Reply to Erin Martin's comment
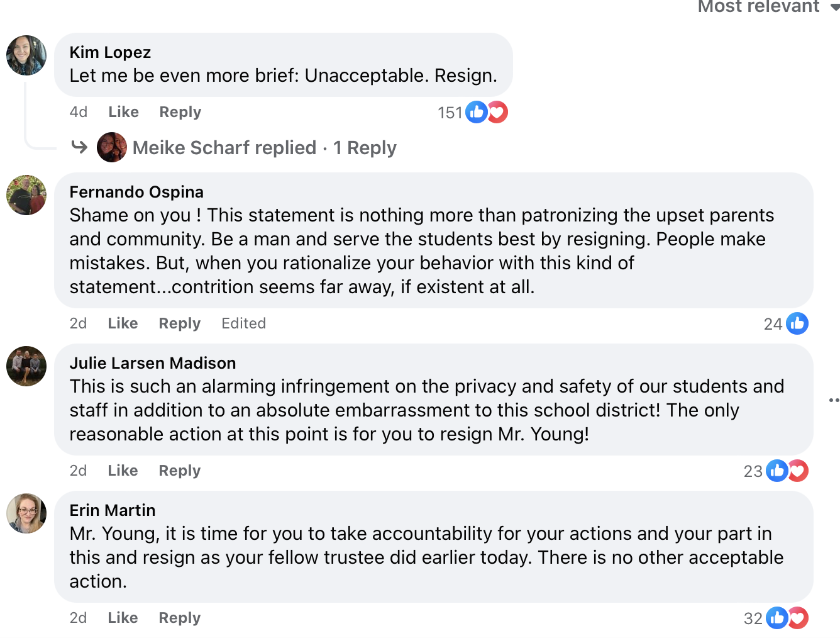This screenshot has width=840, height=638. [x=179, y=618]
